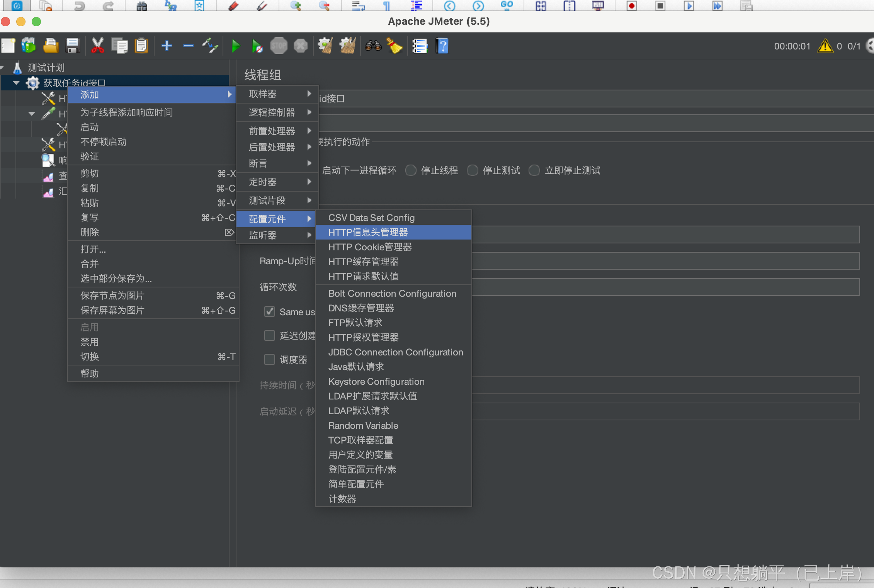This screenshot has height=588, width=874.
Task: Enable the 延迟创建 checkbox
Action: click(270, 335)
